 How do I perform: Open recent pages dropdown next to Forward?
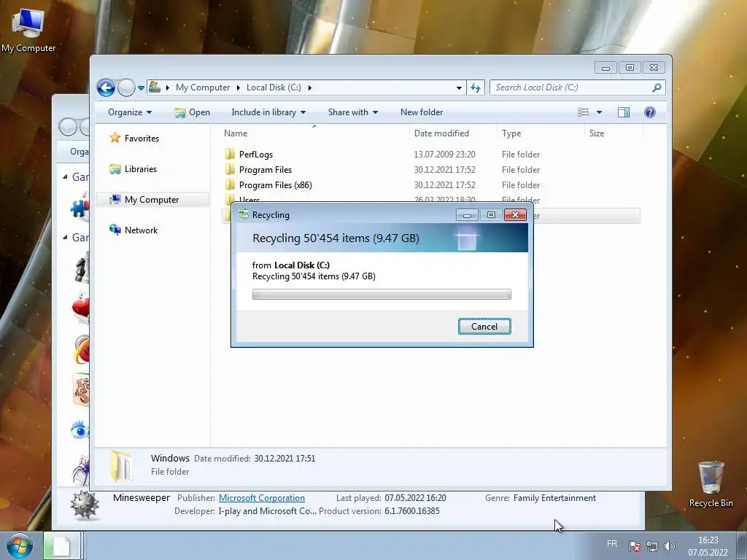pos(141,88)
